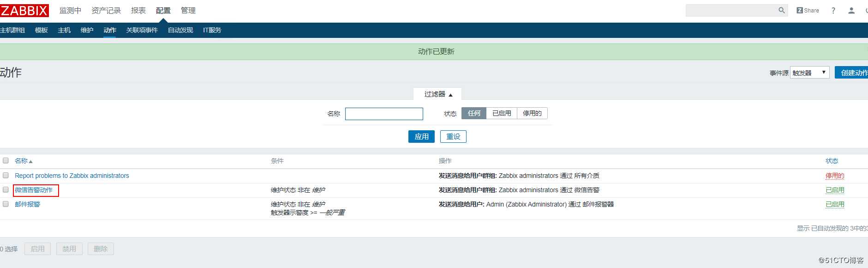Click the 动作已更新 message bar
This screenshot has width=868, height=268.
tap(434, 52)
